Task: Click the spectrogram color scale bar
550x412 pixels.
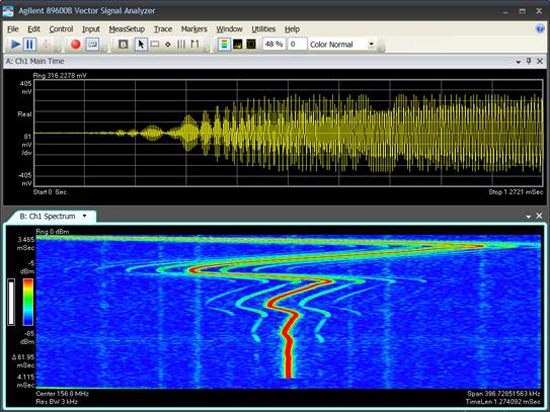Action: (x=28, y=302)
